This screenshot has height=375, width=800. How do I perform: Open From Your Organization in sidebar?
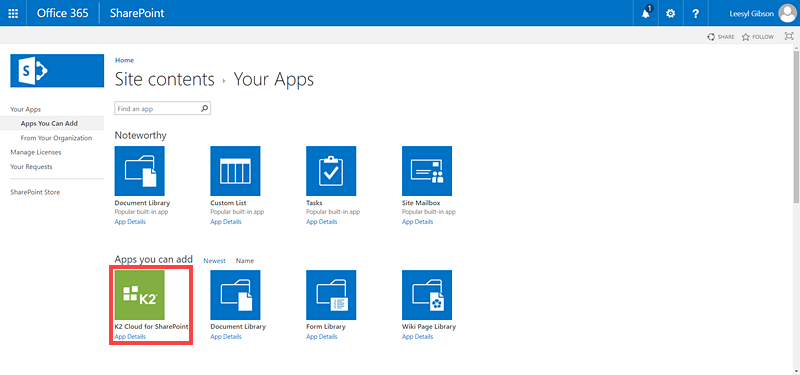click(56, 138)
